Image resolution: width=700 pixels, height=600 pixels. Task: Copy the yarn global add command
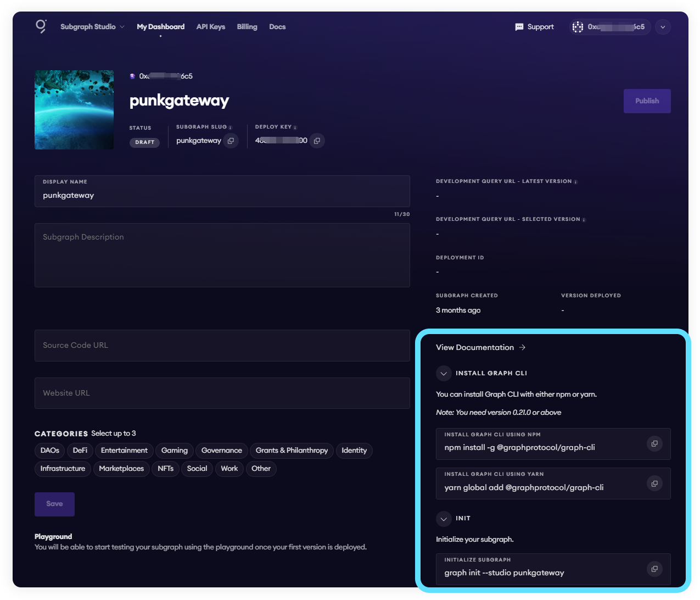pyautogui.click(x=654, y=484)
